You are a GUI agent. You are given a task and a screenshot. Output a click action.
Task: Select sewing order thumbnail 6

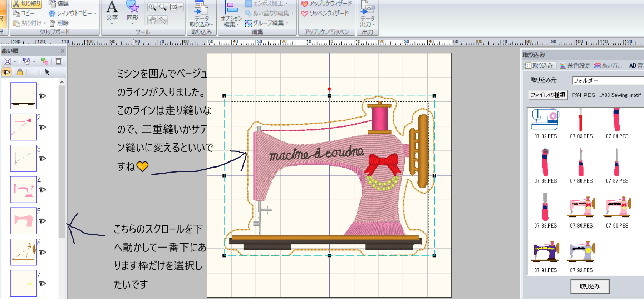coord(24,252)
